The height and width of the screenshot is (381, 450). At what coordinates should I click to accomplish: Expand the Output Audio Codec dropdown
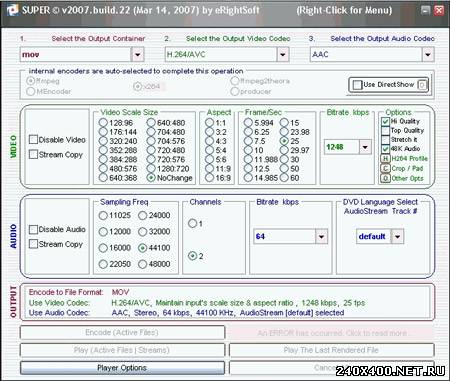[x=428, y=55]
